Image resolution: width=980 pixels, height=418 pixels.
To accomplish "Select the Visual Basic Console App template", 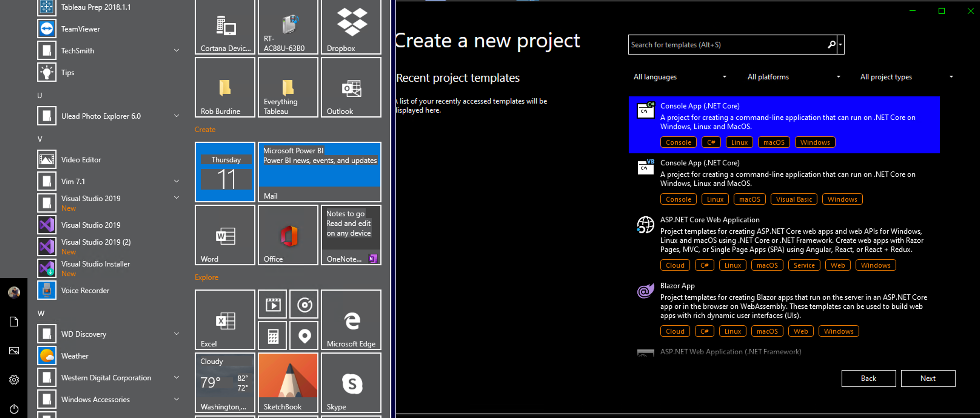I will click(784, 182).
